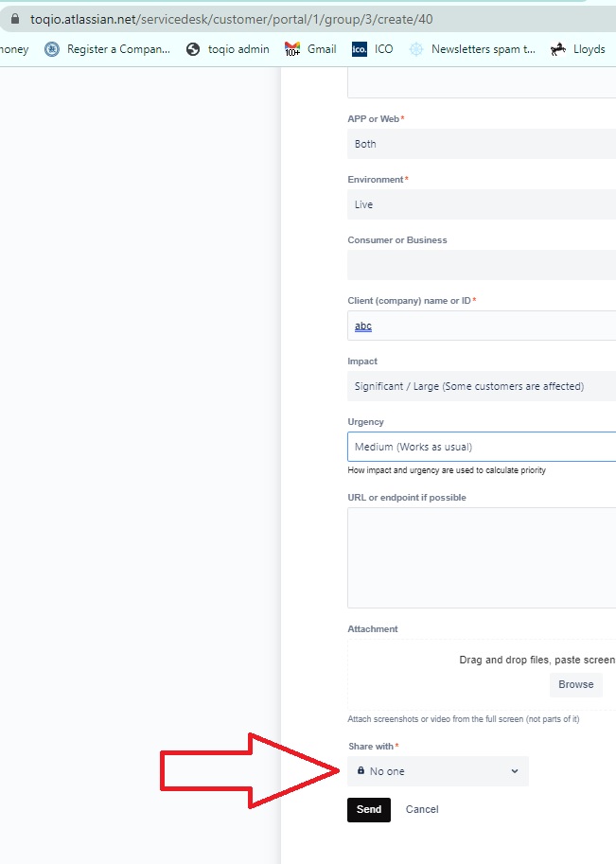The height and width of the screenshot is (864, 616).
Task: Open the Share with dropdown
Action: click(438, 771)
